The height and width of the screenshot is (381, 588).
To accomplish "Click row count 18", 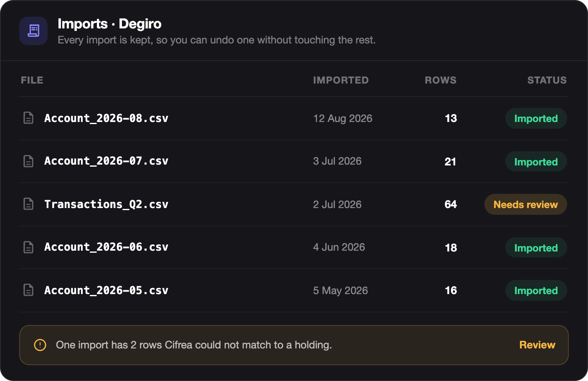I will coord(451,248).
